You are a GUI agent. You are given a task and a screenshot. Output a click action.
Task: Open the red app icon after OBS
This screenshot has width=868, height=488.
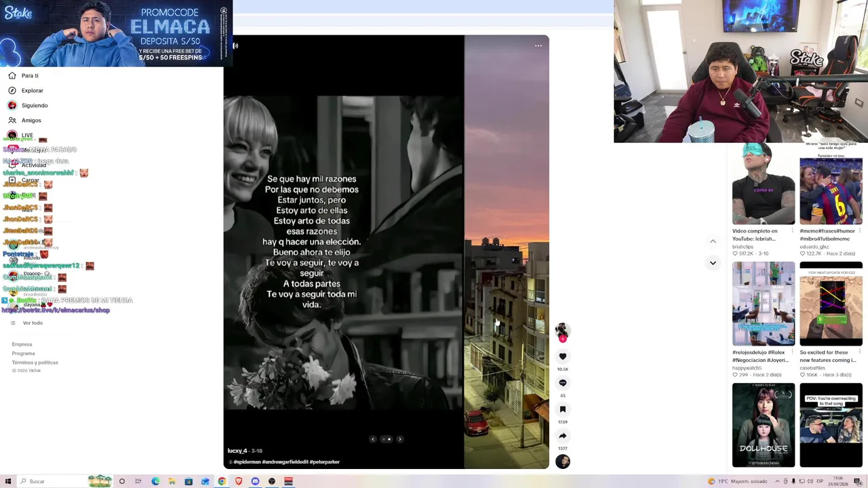click(288, 481)
